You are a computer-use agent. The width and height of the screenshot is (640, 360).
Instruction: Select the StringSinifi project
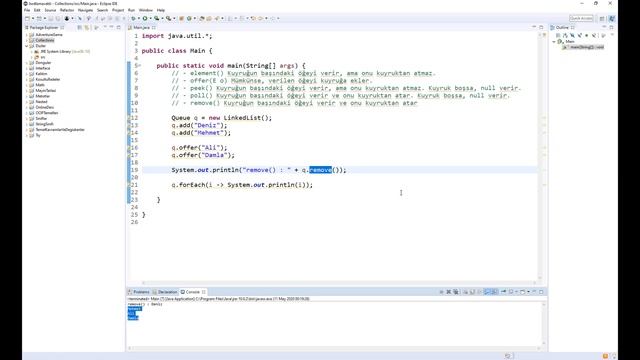44,124
